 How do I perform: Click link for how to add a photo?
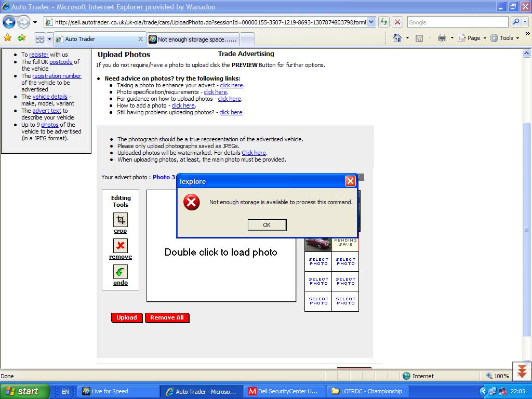183,106
